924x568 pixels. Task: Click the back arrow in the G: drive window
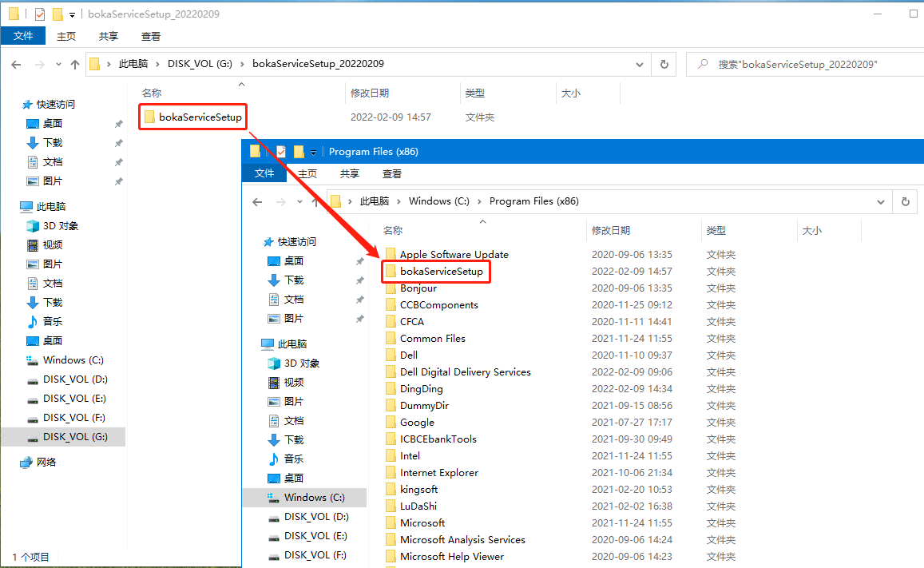click(17, 64)
